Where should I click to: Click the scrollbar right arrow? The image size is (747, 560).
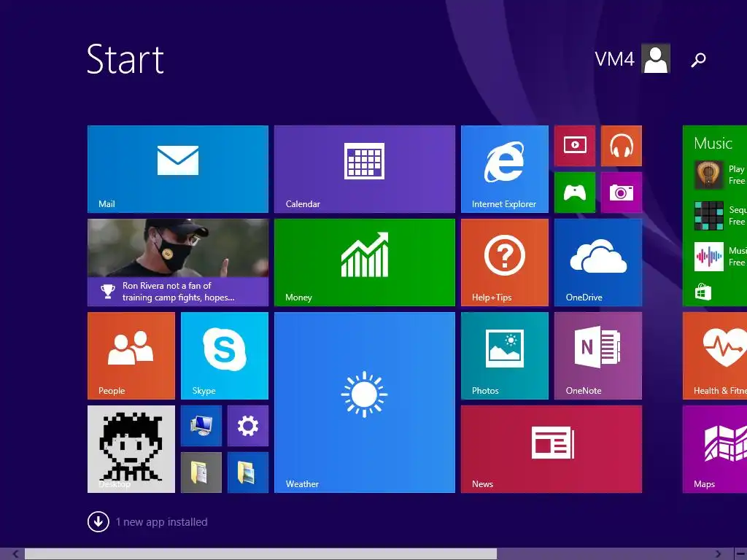tap(718, 554)
